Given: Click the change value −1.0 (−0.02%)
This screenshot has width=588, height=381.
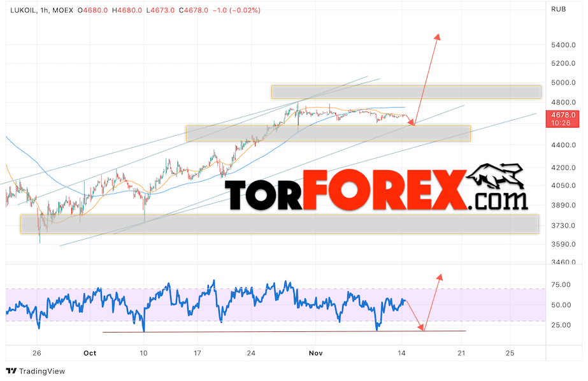Looking at the screenshot, I should (x=236, y=10).
